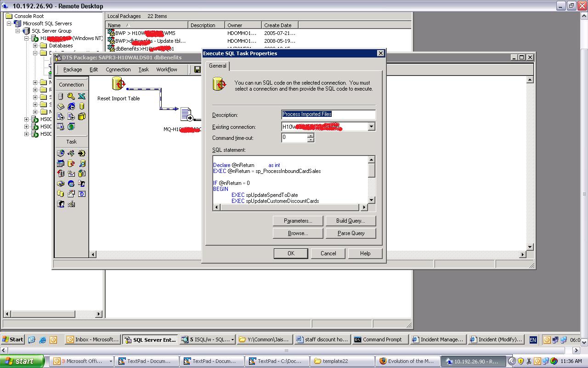Increase Command time-out with up arrow
Image resolution: width=588 pixels, height=368 pixels.
tap(311, 135)
